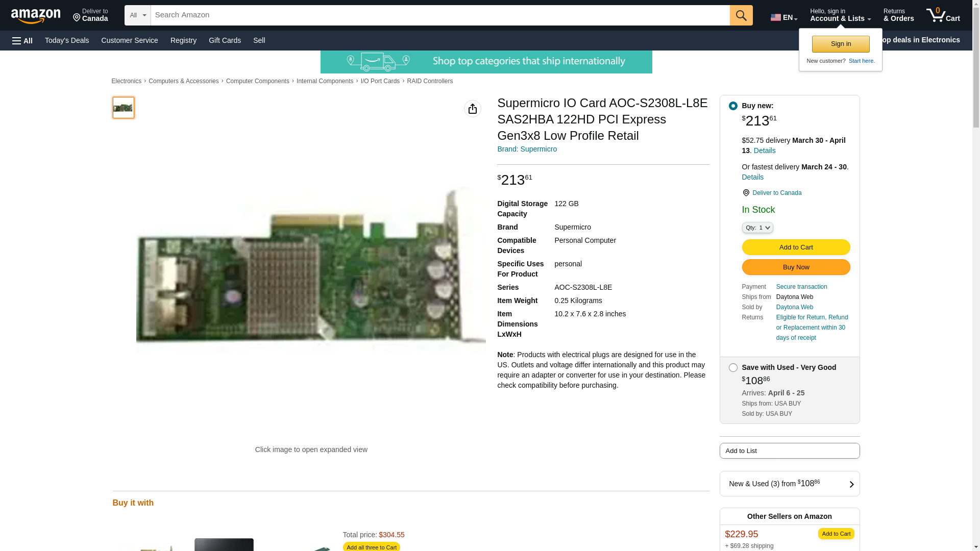
Task: Click the Deliver to Canada location icon
Action: click(x=77, y=18)
